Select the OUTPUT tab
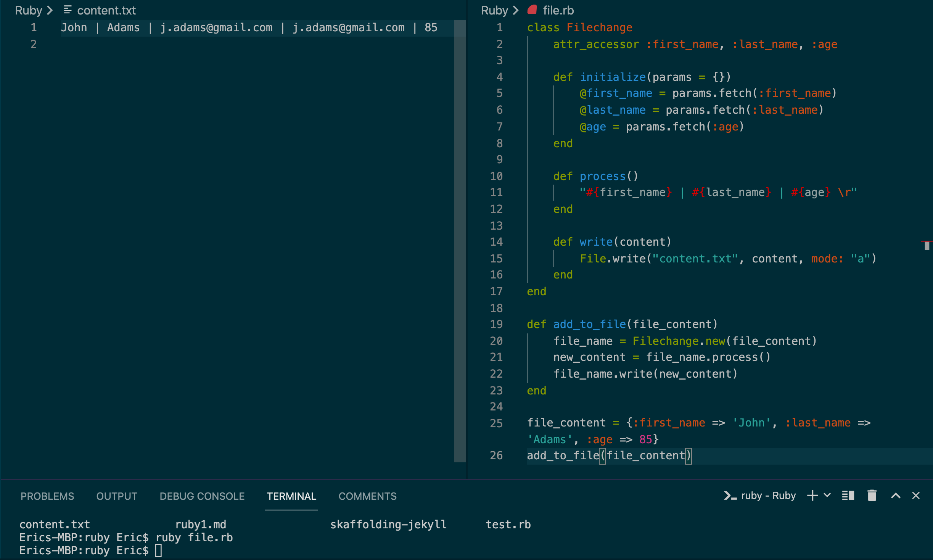Screen dimensions: 933x560 tap(117, 496)
